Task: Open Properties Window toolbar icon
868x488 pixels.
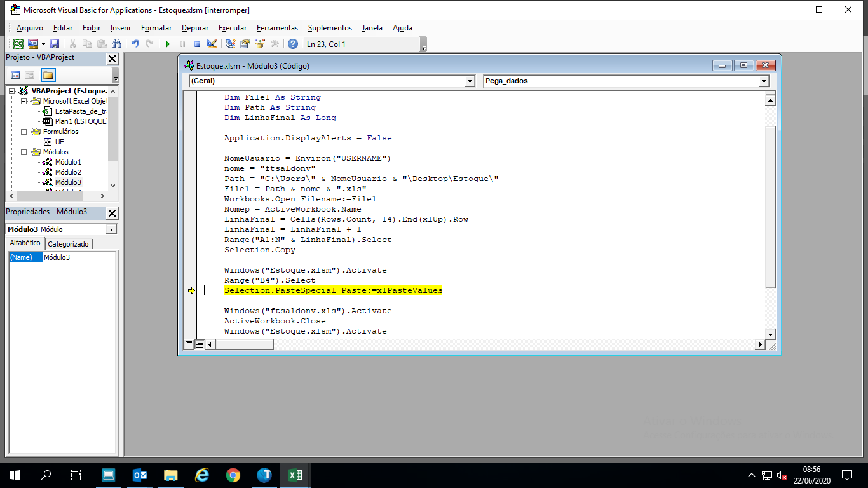Action: tap(245, 44)
